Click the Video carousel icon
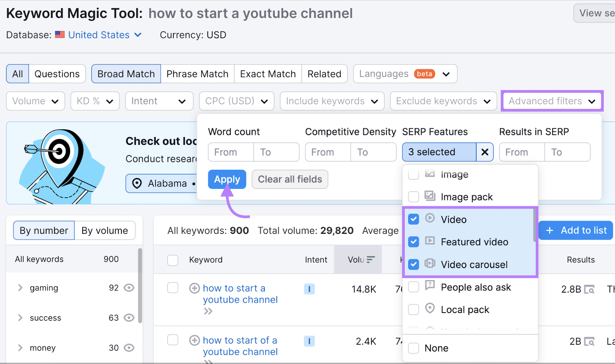This screenshot has height=364, width=615. [x=430, y=263]
